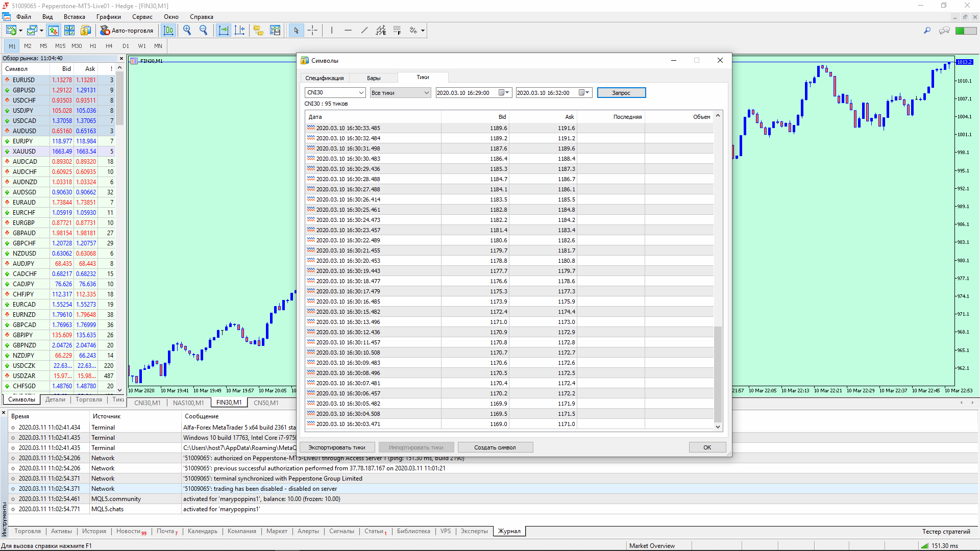Select the H4 timeframe
This screenshot has height=551, width=980.
109,46
